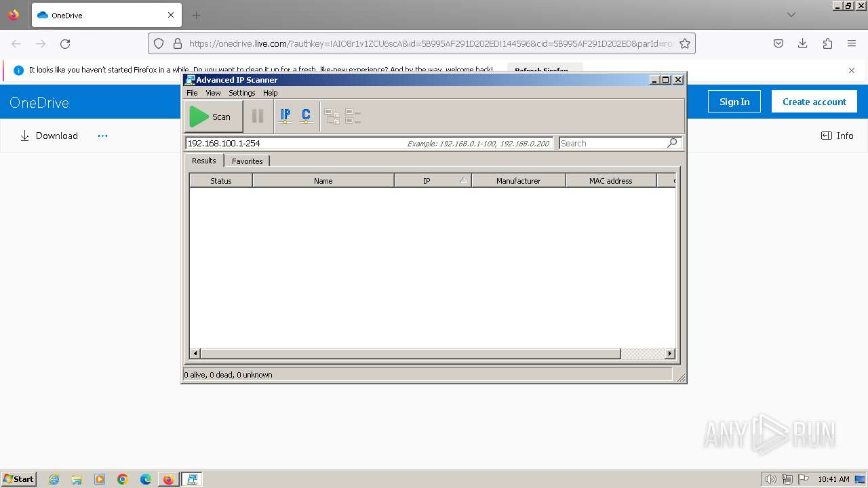Open the File menu in Advanced IP Scanner
This screenshot has width=868, height=488.
pos(192,93)
